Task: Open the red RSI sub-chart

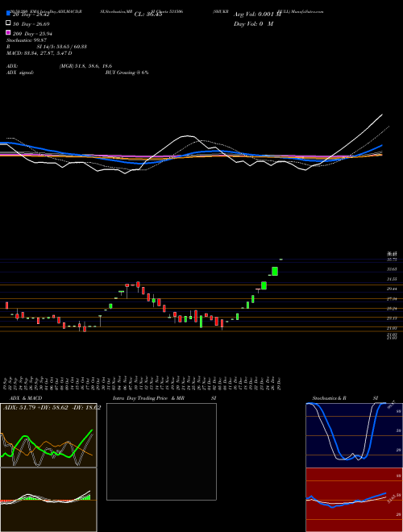Action: coord(354,500)
